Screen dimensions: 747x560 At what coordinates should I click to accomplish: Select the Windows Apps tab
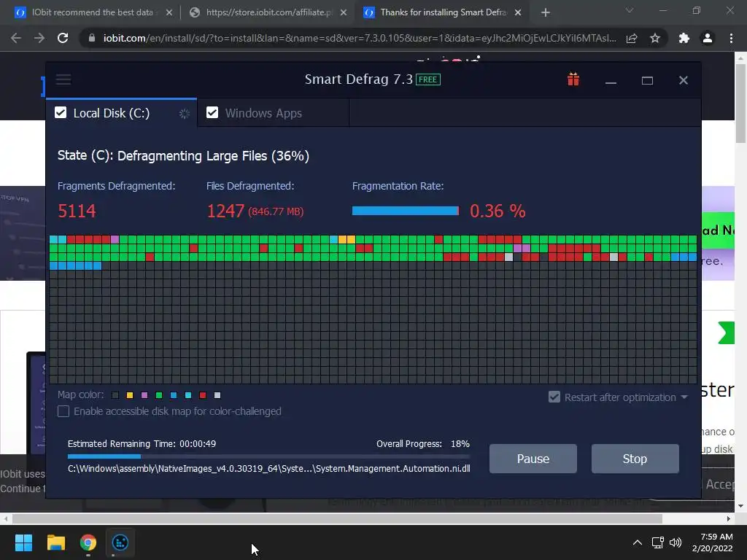tap(273, 113)
